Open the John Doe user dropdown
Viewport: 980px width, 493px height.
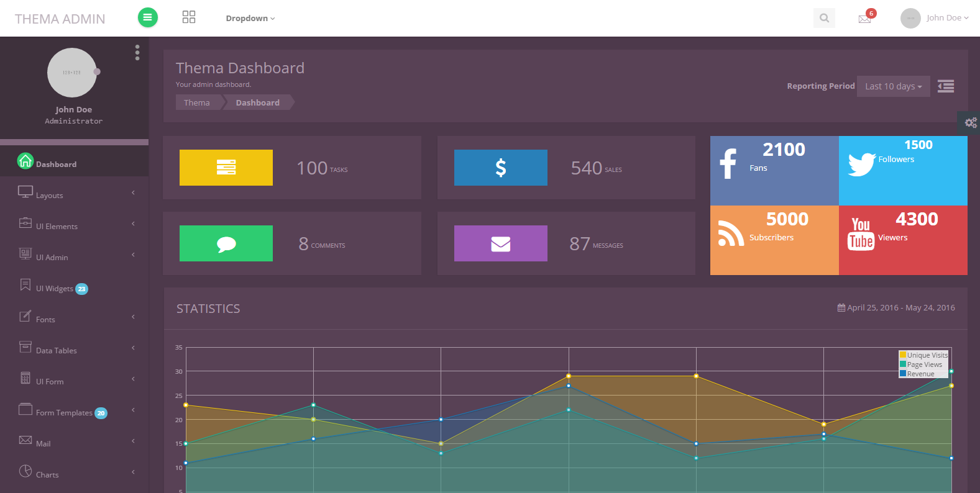pos(946,18)
